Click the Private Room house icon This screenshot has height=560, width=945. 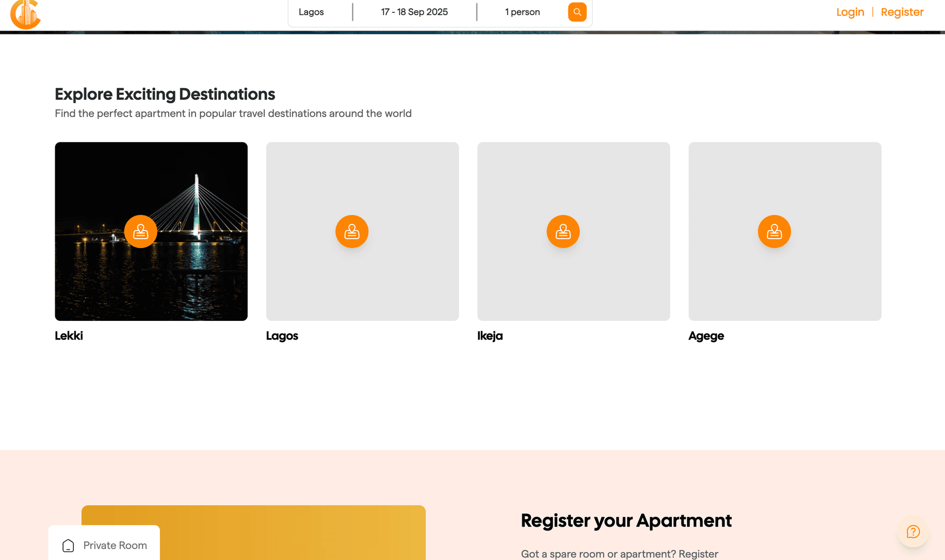coord(68,545)
